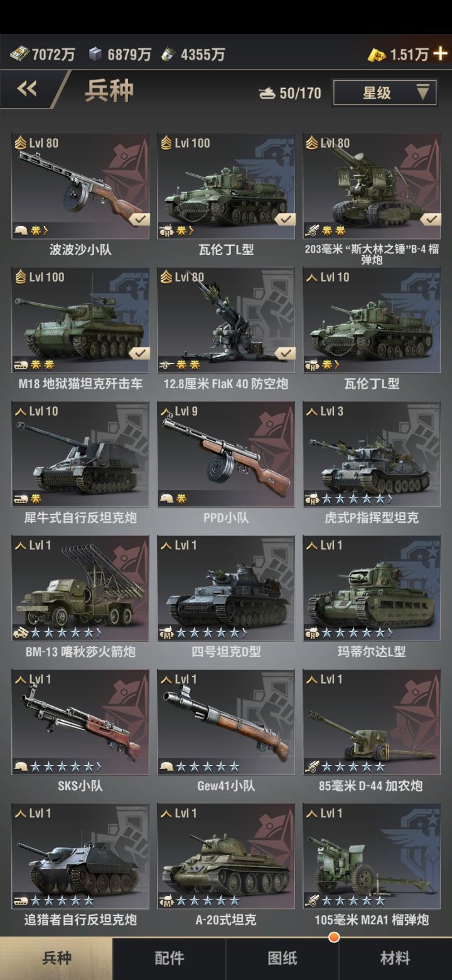
Task: Open the 星级 sort dropdown
Action: click(x=385, y=93)
